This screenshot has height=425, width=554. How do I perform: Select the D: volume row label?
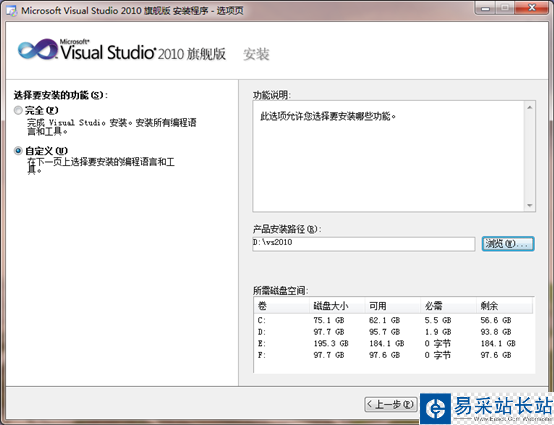[x=261, y=332]
